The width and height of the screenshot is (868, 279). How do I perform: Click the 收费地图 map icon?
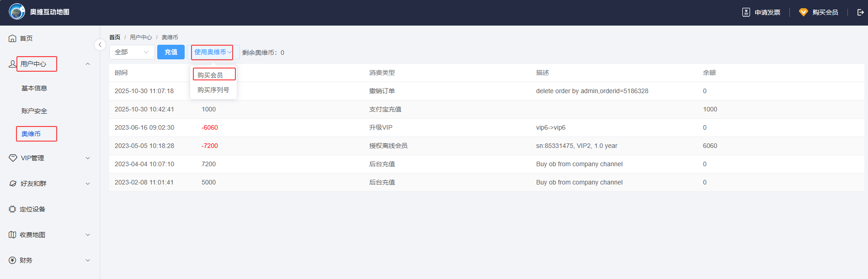[12, 235]
